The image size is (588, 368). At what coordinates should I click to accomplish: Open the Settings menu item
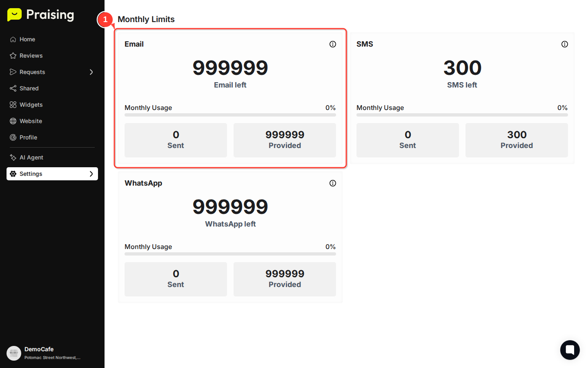click(31, 174)
